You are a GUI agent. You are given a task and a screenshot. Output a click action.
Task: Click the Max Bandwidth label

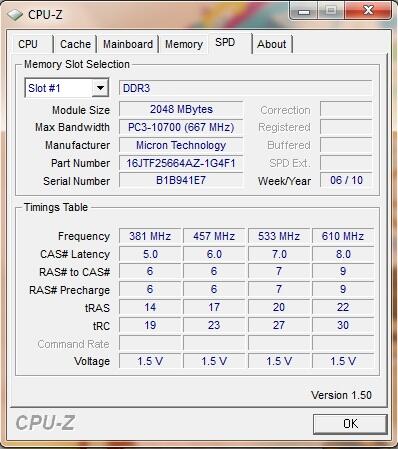pos(72,127)
